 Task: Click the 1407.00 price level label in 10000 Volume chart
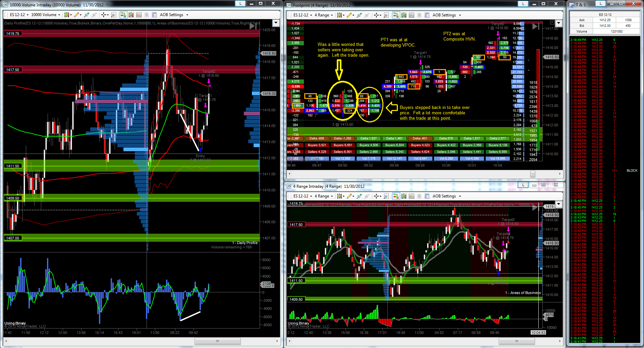[x=13, y=238]
